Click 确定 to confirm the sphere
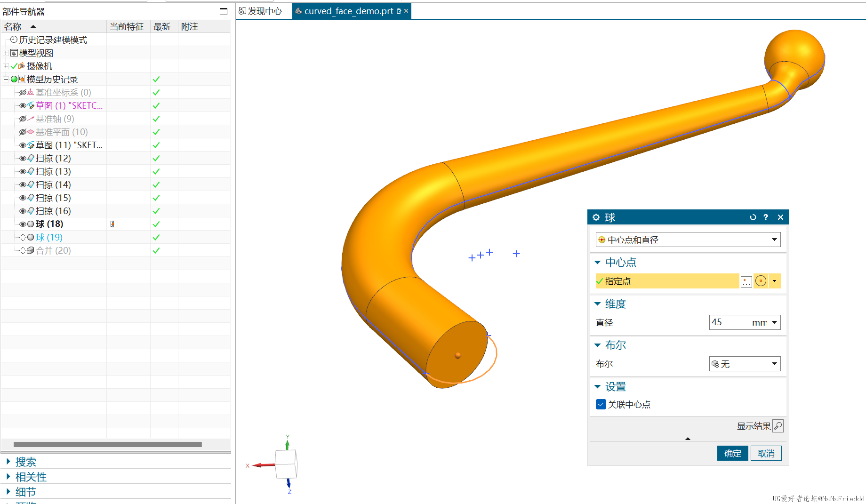This screenshot has height=504, width=866. click(x=732, y=453)
